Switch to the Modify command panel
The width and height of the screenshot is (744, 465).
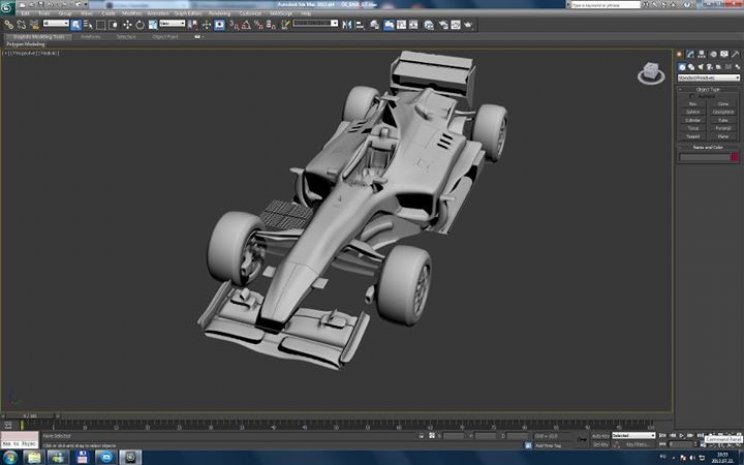coord(690,55)
